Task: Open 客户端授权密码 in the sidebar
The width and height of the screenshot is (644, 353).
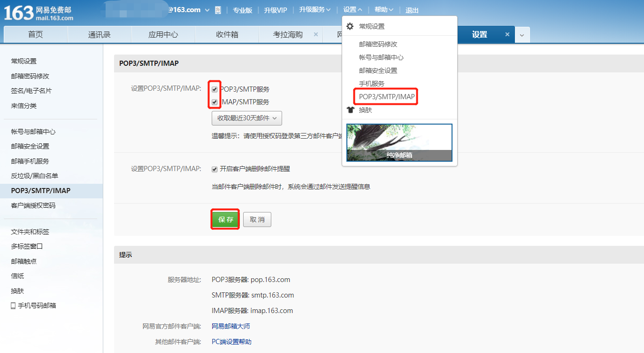Action: (33, 205)
